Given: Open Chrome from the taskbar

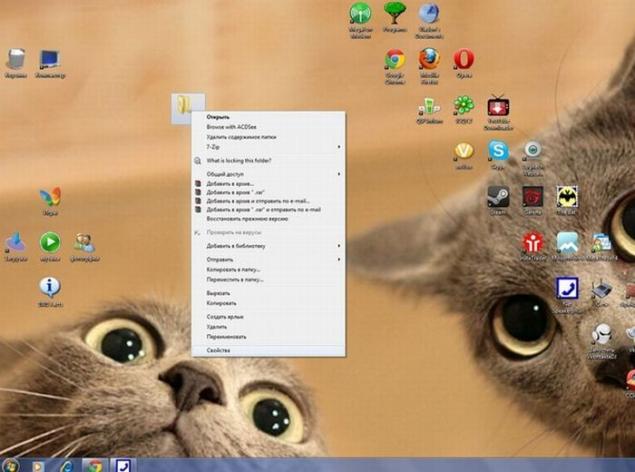Looking at the screenshot, I should click(x=95, y=466).
